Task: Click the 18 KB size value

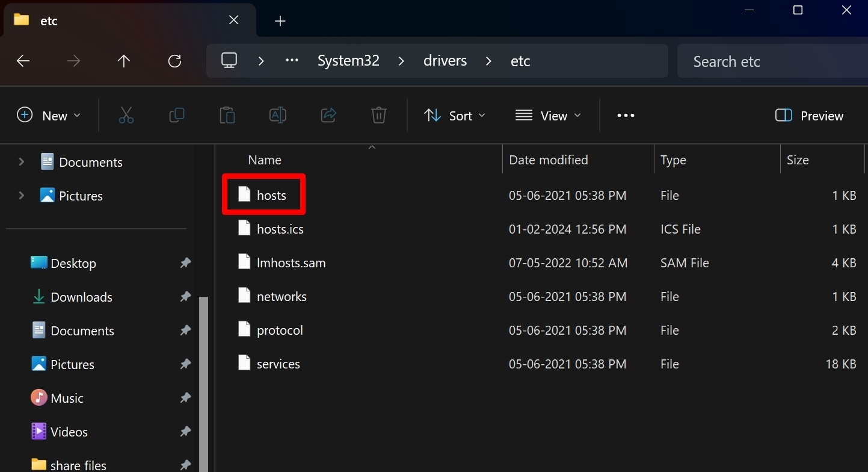Action: tap(841, 364)
